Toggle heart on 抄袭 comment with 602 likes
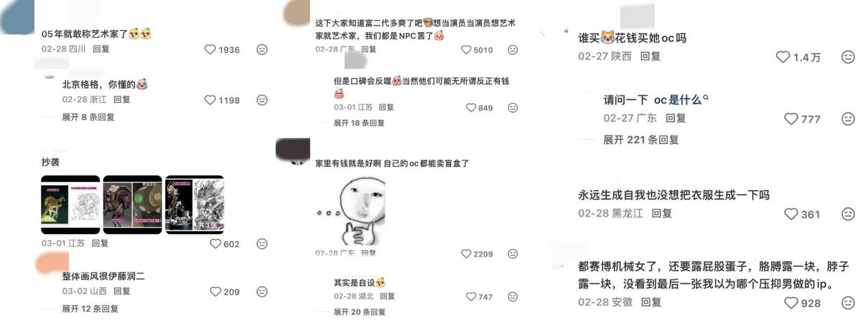Viewport: 868px width, 321px height. 215,244
